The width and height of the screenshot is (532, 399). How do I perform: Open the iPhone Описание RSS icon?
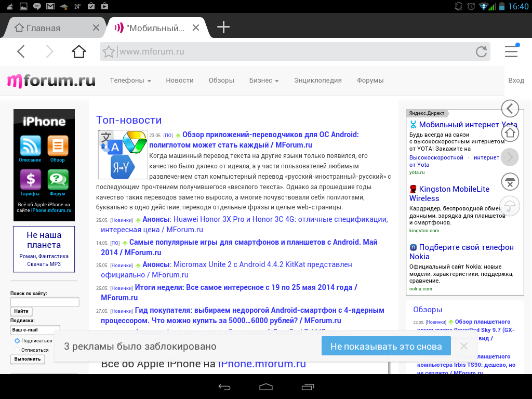30,145
